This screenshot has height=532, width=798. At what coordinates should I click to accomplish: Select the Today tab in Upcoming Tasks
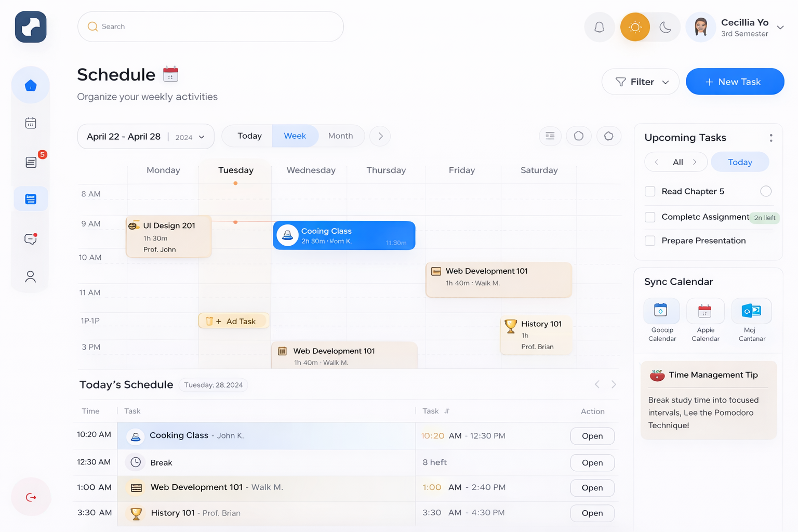click(x=739, y=162)
